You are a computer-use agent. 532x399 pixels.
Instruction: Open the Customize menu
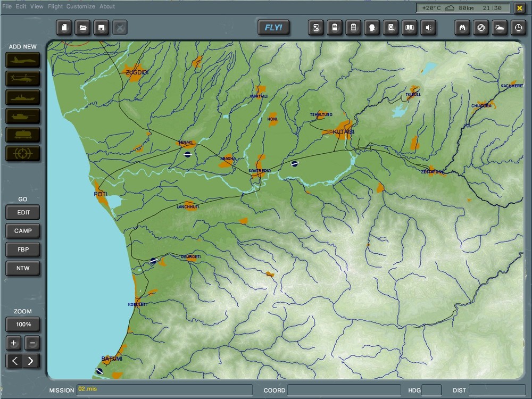click(x=80, y=6)
